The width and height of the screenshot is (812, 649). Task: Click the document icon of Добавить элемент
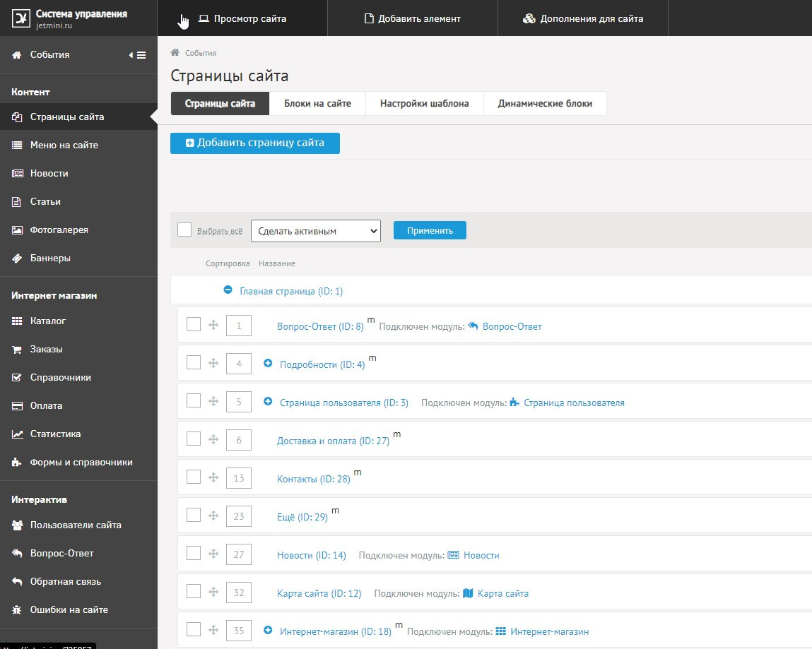pos(369,18)
